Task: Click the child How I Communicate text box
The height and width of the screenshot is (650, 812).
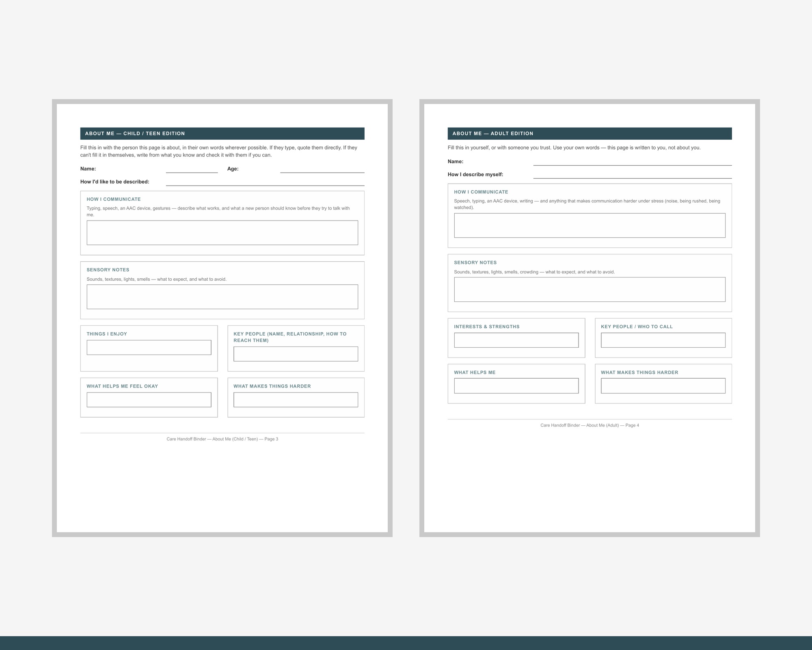Action: pyautogui.click(x=222, y=233)
